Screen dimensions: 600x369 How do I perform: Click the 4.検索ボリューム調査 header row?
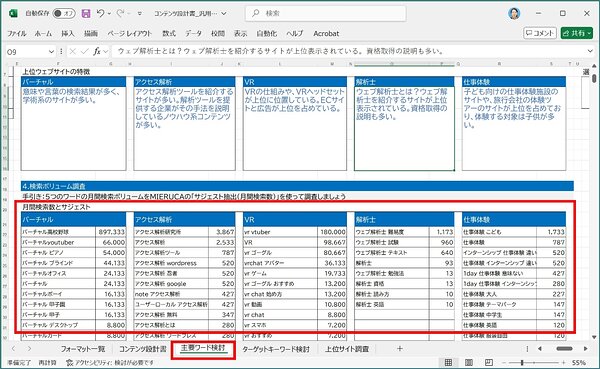[297, 186]
